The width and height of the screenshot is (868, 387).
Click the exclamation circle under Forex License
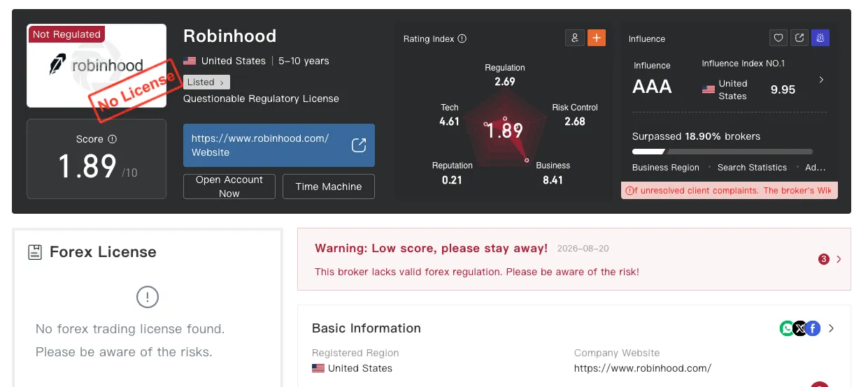click(148, 298)
